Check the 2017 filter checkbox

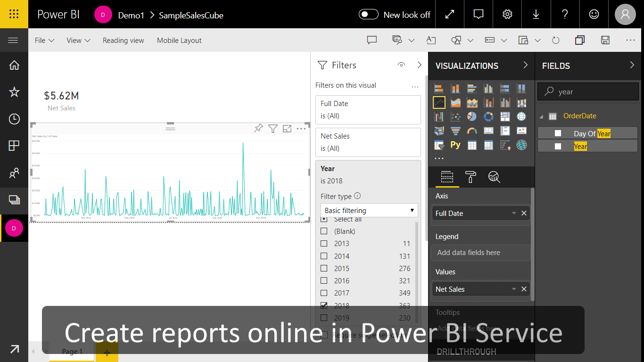coord(324,293)
